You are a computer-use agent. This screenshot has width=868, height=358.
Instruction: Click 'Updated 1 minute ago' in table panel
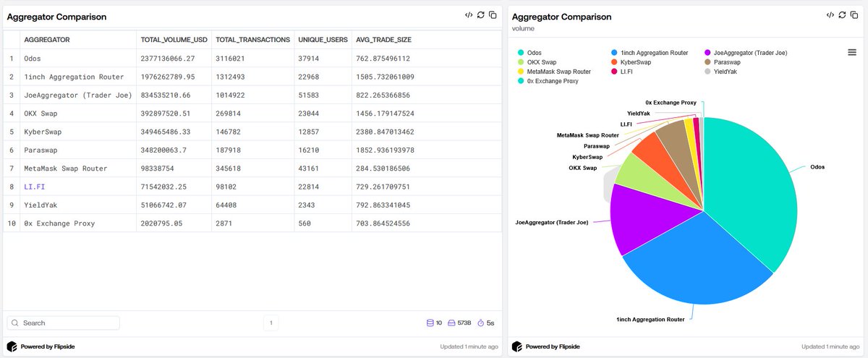point(469,346)
